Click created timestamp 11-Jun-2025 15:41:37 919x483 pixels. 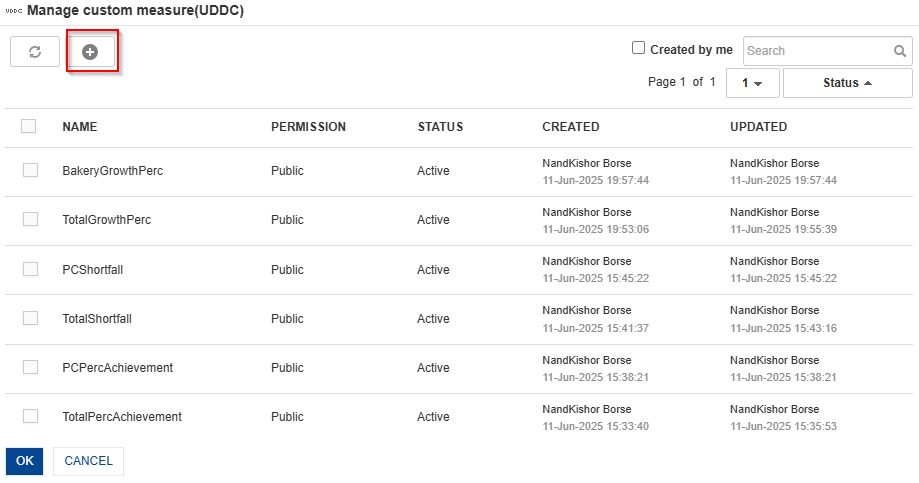tap(595, 328)
